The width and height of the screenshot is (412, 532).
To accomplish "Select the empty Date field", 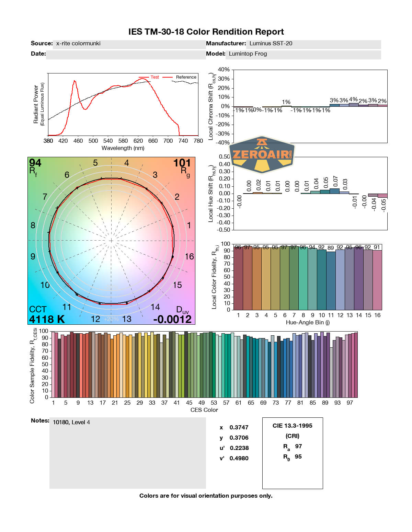I will pyautogui.click(x=125, y=54).
